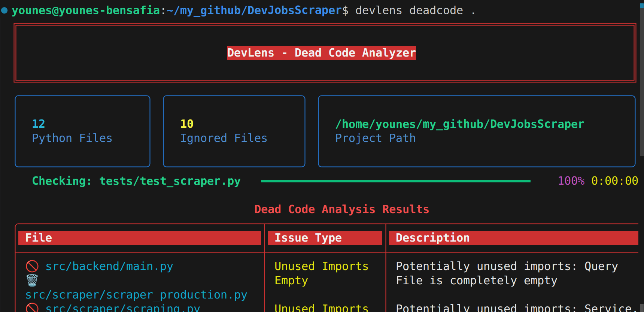Open the src/backend/main.py file path

point(109,266)
